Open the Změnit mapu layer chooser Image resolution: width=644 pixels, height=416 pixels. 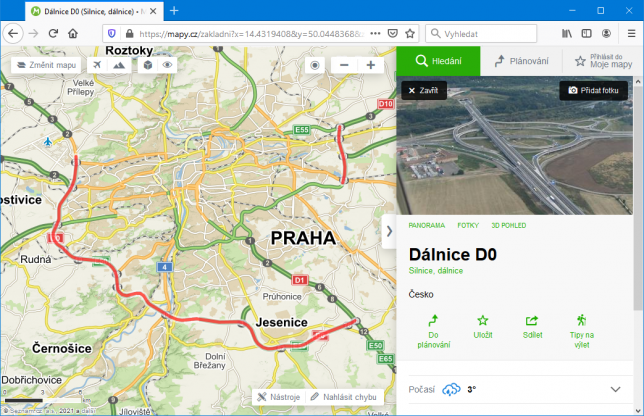(46, 65)
